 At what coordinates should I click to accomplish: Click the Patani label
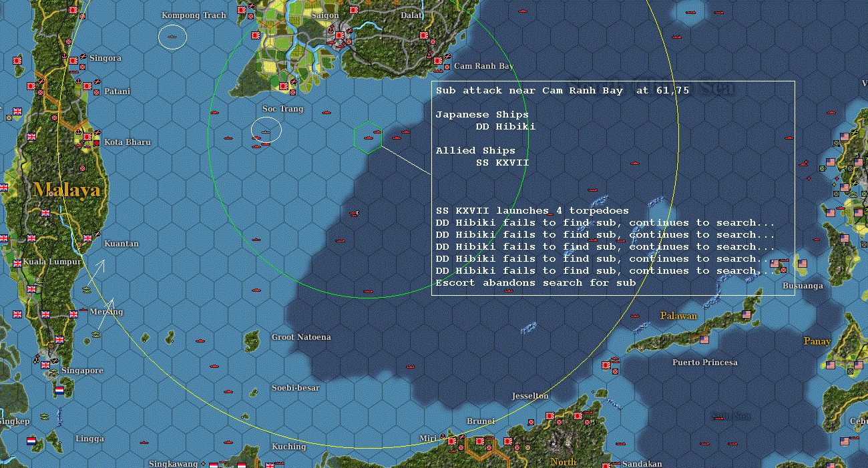tap(118, 91)
